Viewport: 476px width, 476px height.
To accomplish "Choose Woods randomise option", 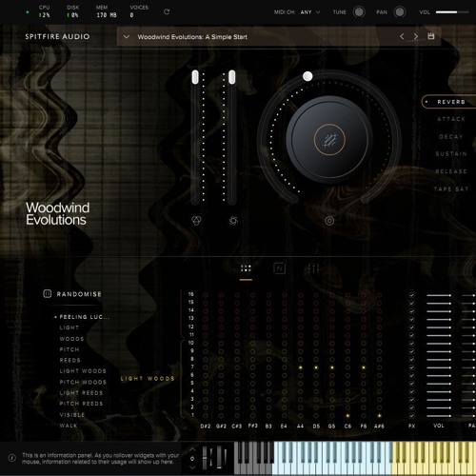I will tap(71, 339).
